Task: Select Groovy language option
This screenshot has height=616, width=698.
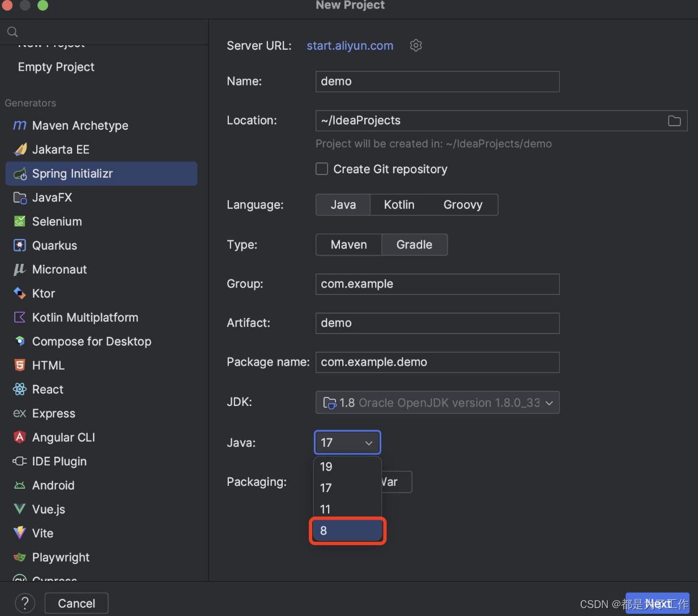Action: pyautogui.click(x=463, y=205)
